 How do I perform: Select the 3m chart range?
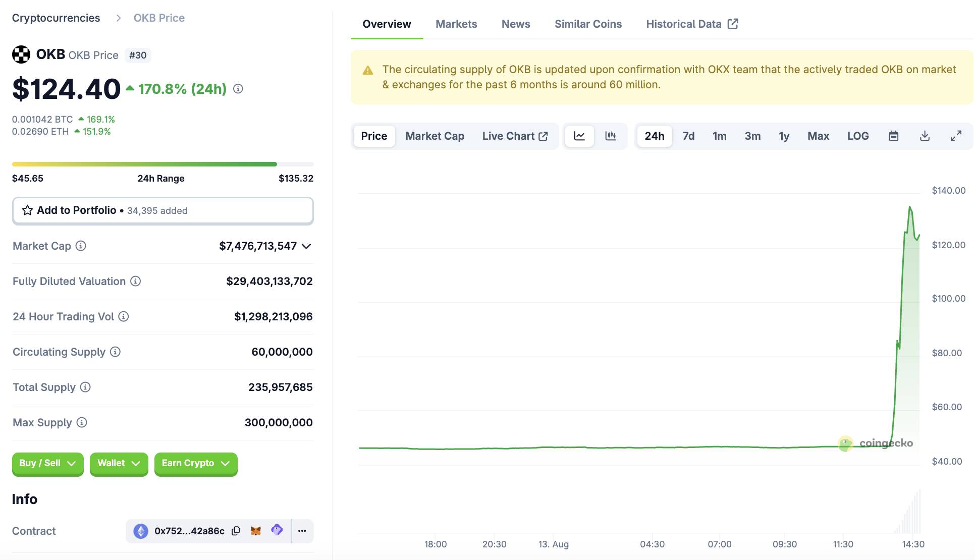752,136
